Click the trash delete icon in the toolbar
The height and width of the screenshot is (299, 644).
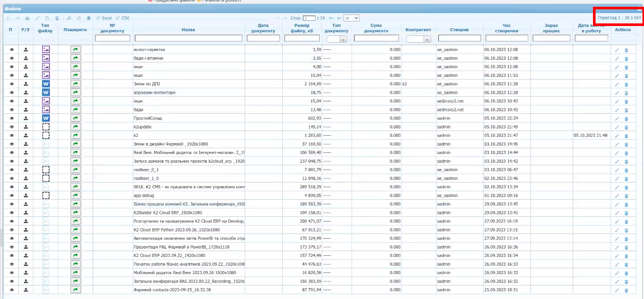coord(57,18)
